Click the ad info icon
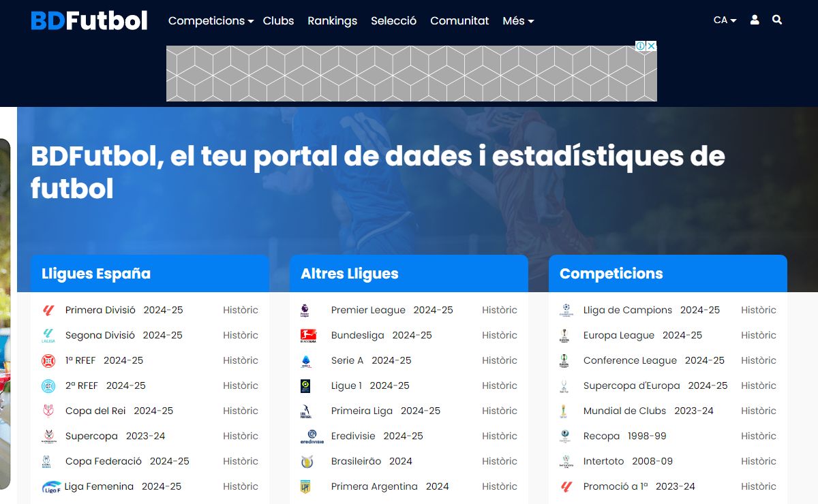818x504 pixels. (x=641, y=46)
